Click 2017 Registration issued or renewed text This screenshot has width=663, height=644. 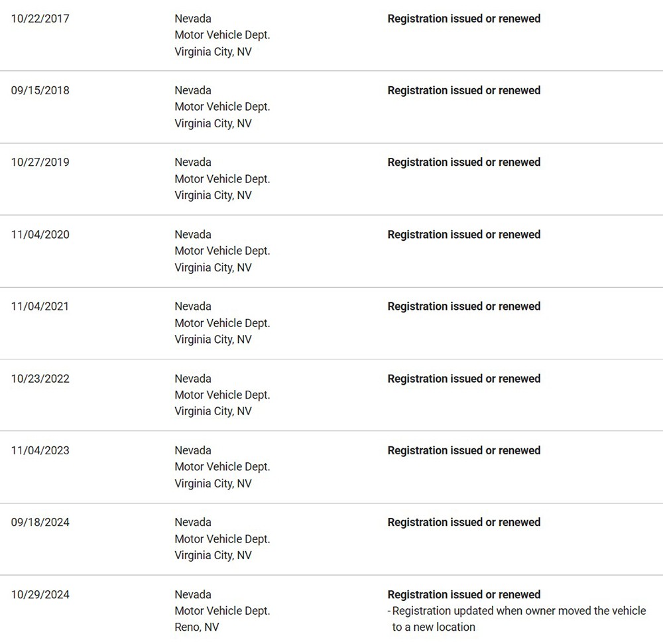(463, 19)
